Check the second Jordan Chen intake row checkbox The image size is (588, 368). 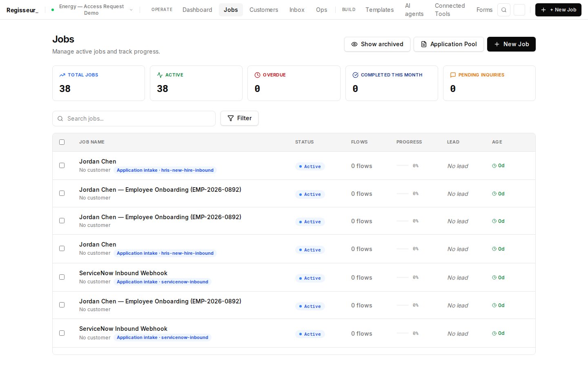(62, 249)
